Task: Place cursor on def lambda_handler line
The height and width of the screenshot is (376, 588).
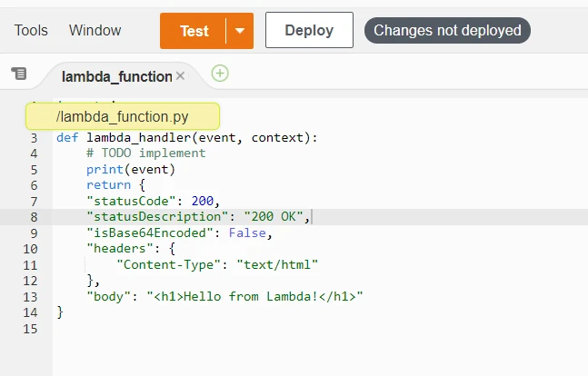Action: point(187,138)
